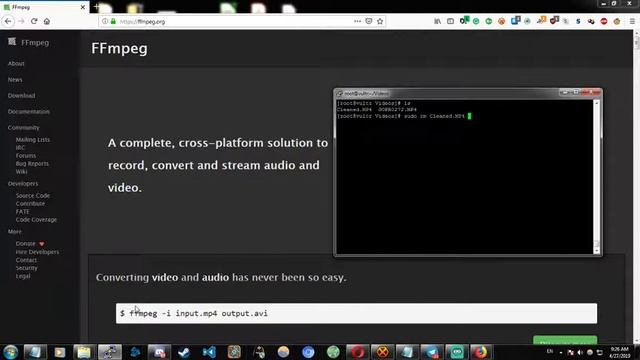
Task: Open the FATE link
Action: click(22, 211)
